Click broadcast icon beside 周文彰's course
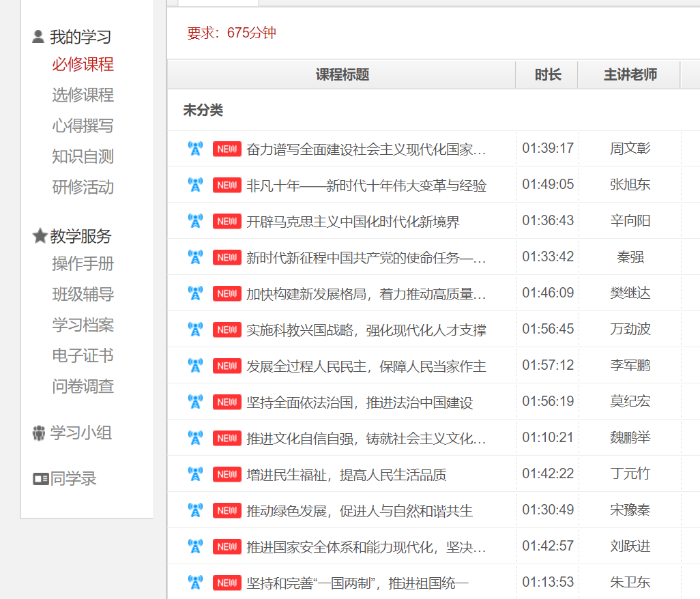 (195, 149)
